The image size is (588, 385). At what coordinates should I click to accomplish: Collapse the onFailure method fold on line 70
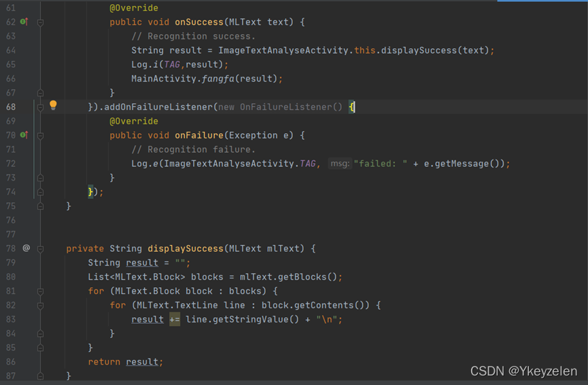pos(41,136)
